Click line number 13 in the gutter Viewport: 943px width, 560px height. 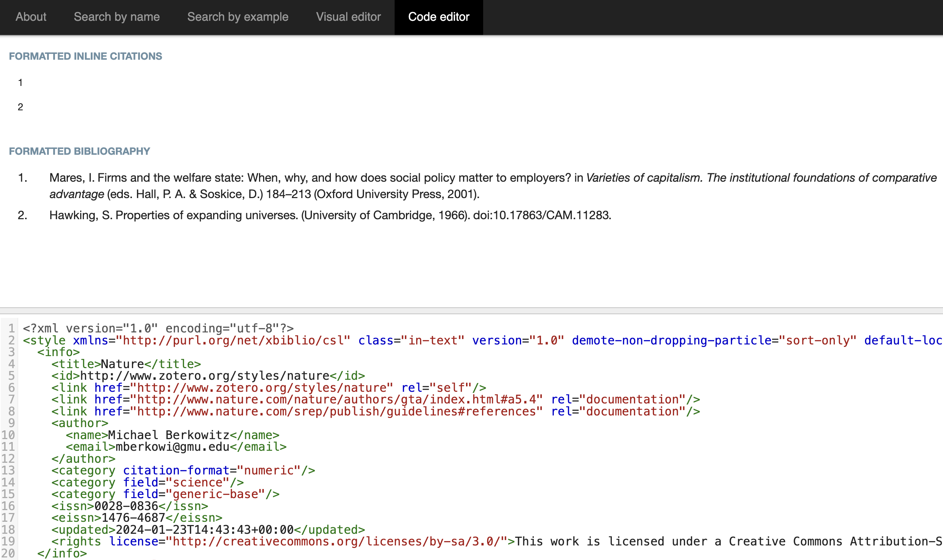coord(8,470)
